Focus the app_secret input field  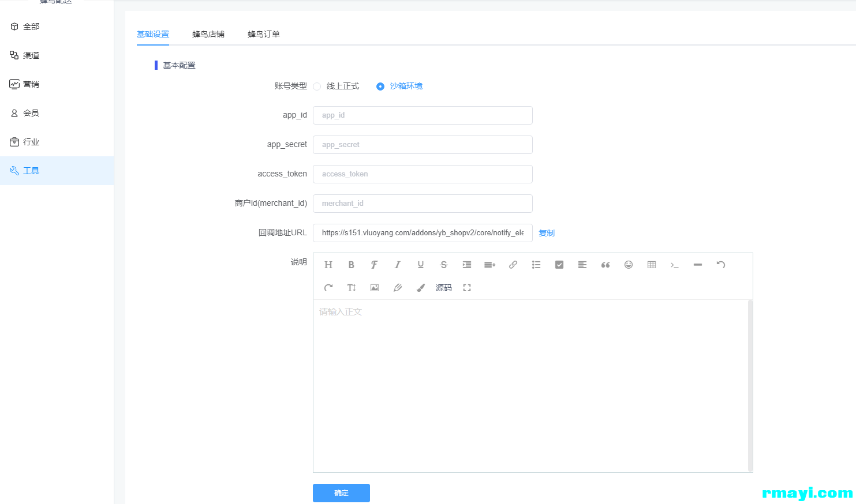[423, 145]
